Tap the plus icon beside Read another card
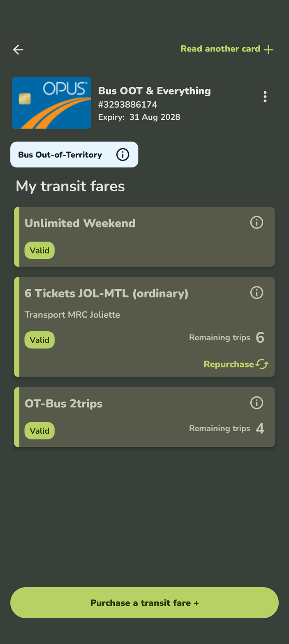 point(268,50)
